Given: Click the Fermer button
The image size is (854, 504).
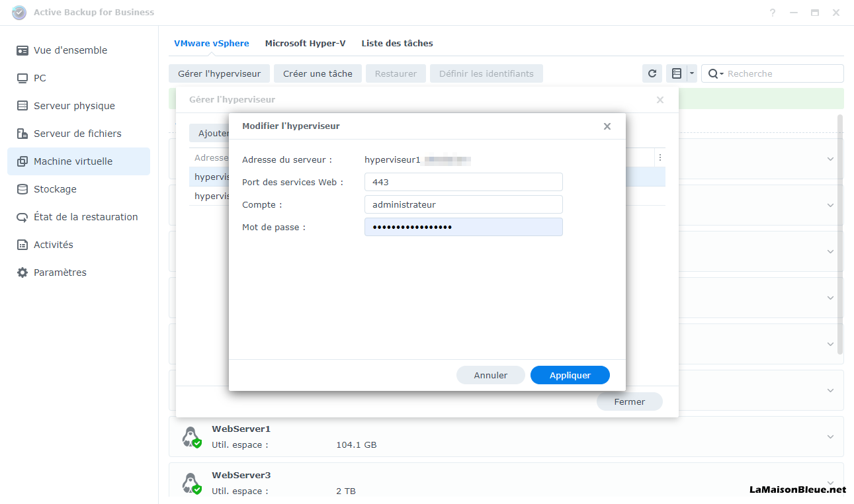Looking at the screenshot, I should [x=630, y=401].
